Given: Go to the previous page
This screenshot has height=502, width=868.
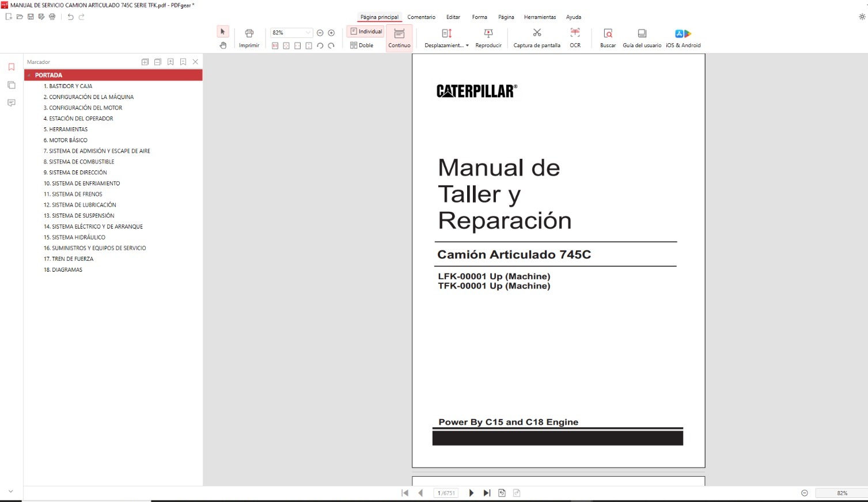Looking at the screenshot, I should pos(420,493).
